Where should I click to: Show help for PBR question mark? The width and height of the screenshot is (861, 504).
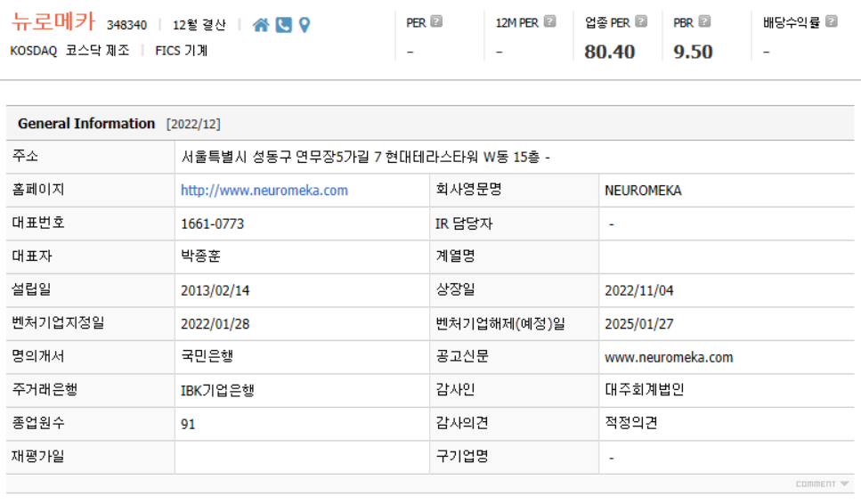[704, 21]
